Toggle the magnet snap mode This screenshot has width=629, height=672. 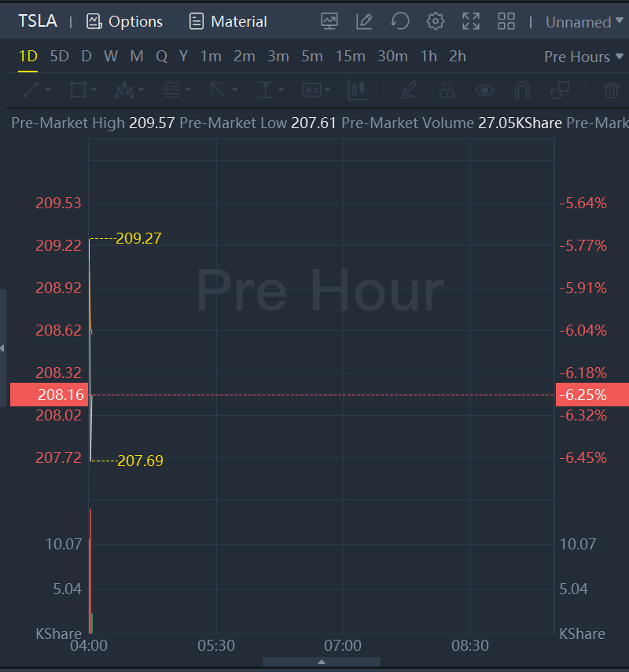522,90
